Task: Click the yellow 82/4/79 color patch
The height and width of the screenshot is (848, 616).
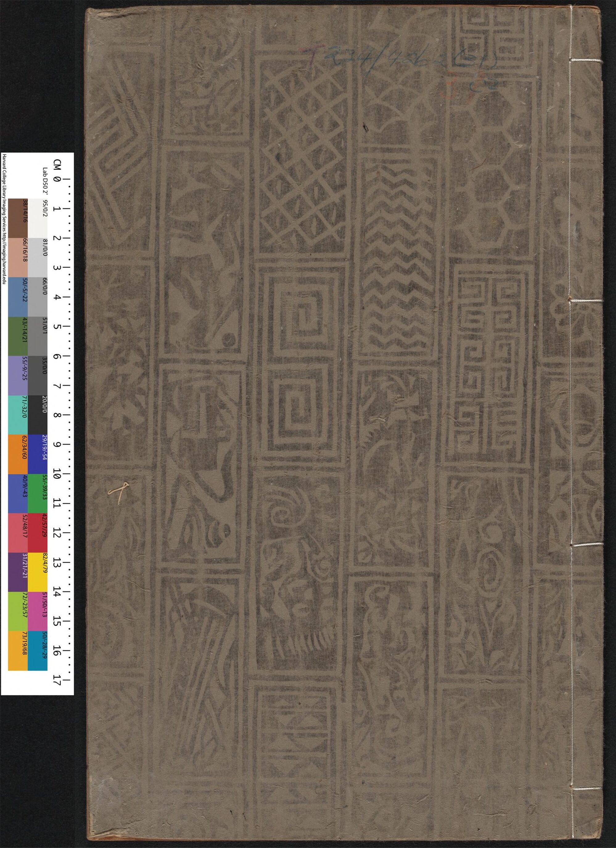Action: click(38, 572)
